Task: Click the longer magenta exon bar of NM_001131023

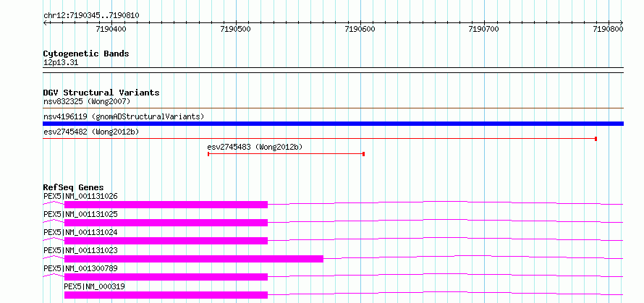Action: pos(194,259)
